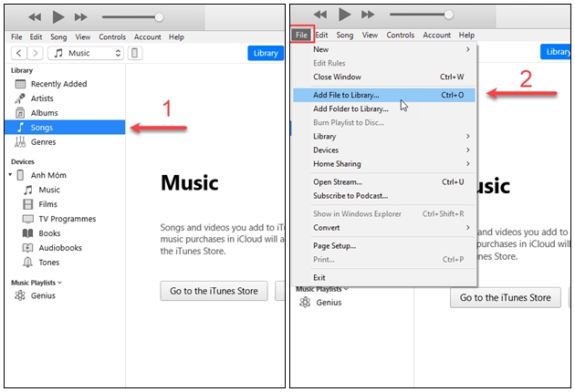The image size is (575, 392).
Task: Choose Exit from the File menu
Action: point(384,277)
